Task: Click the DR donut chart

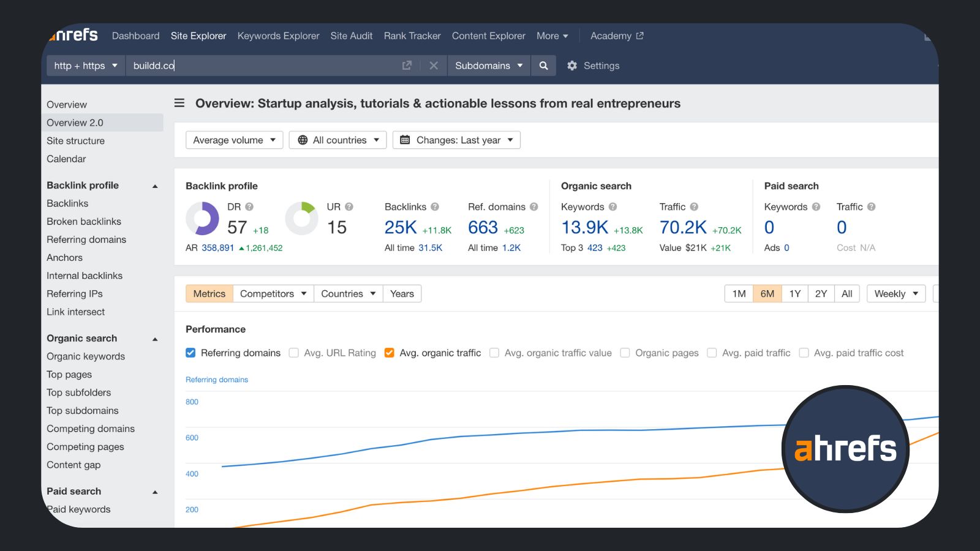Action: click(202, 219)
